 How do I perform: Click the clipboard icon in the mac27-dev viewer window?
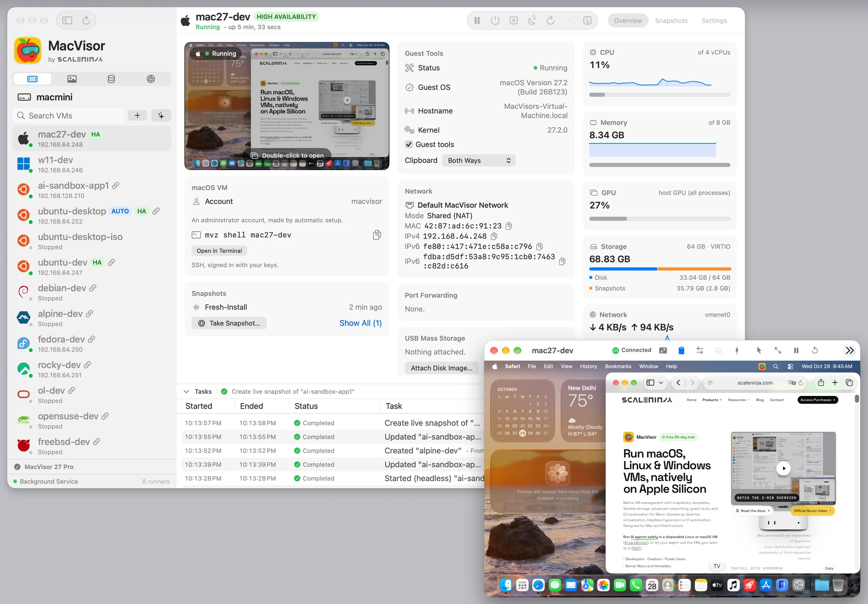click(681, 351)
